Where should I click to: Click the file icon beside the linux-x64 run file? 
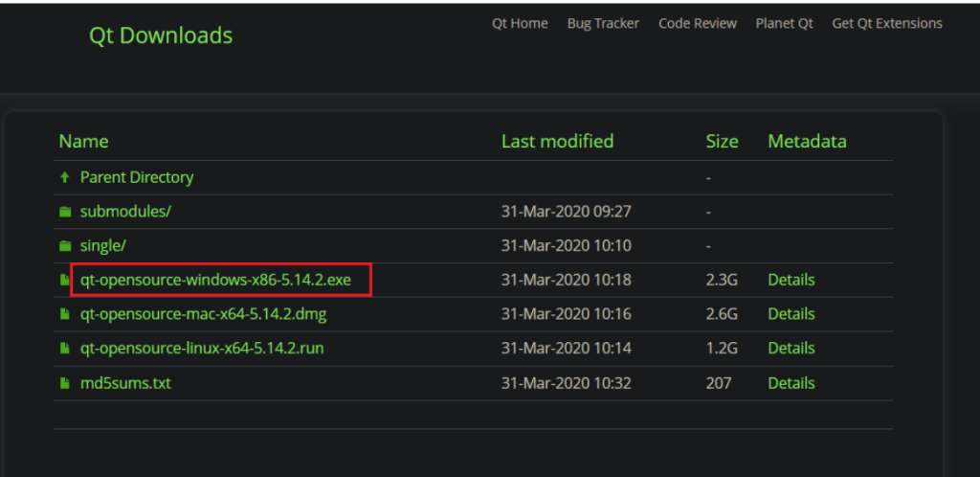pos(64,349)
